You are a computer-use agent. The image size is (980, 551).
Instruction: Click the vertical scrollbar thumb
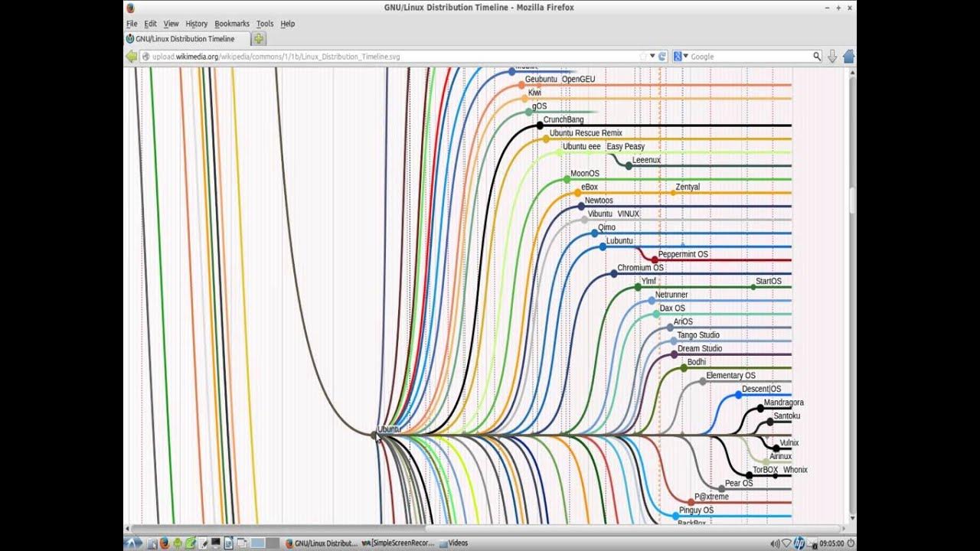[852, 200]
